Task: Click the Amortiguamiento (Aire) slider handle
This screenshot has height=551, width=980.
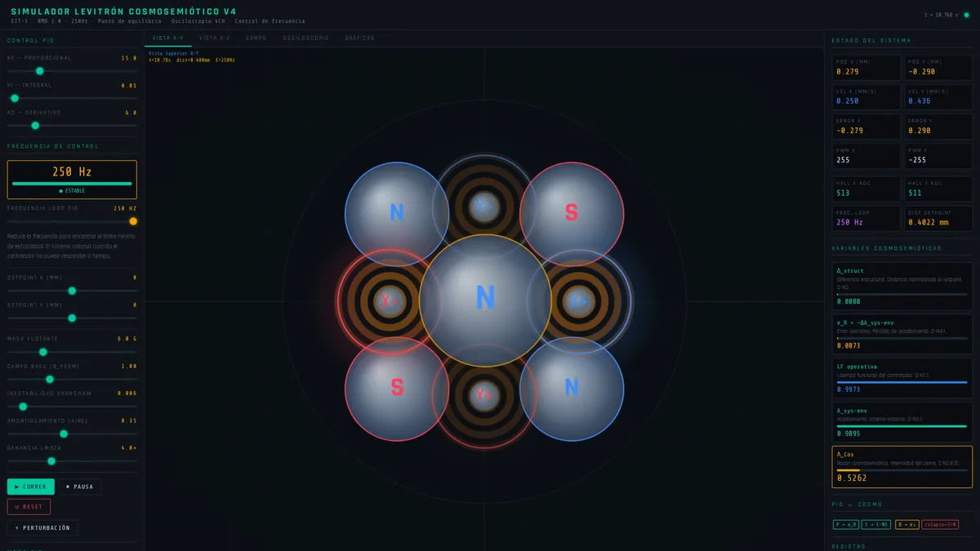Action: [64, 433]
